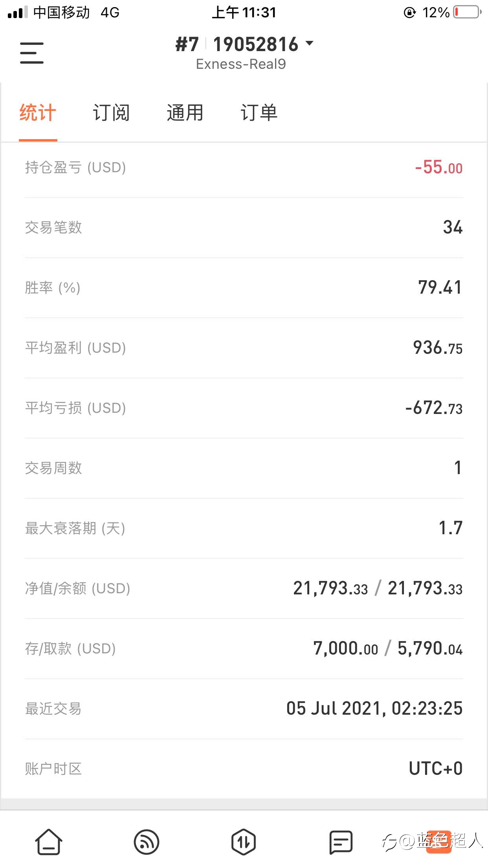Tap the cellular signal bars icon

[x=18, y=12]
